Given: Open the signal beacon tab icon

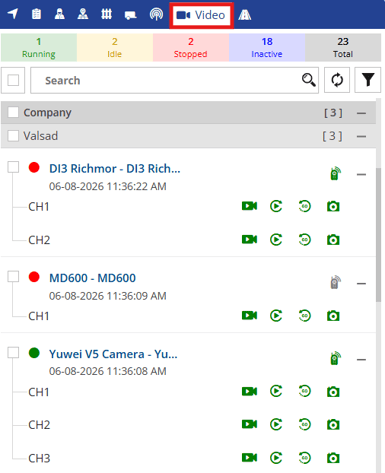Looking at the screenshot, I should point(156,14).
